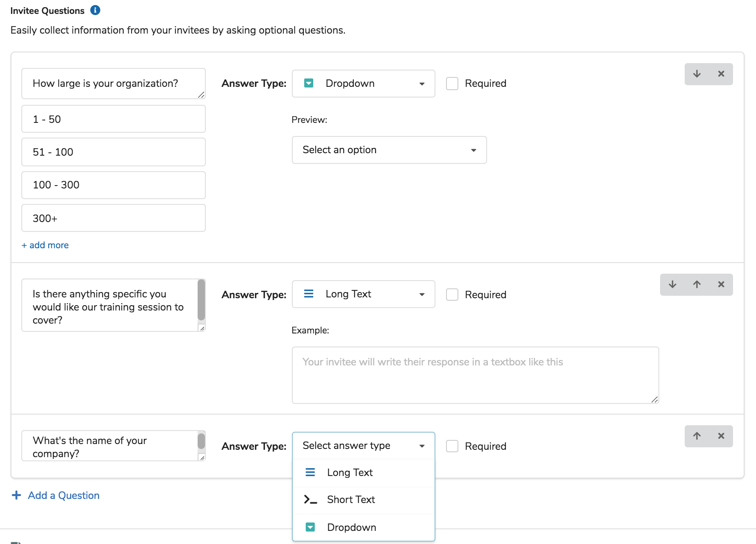Delete the organization size question

point(721,74)
